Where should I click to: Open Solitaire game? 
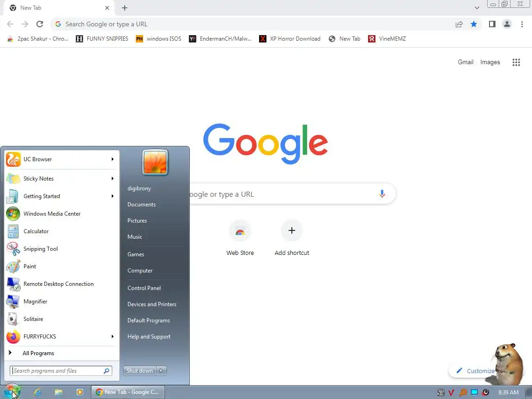click(x=62, y=319)
